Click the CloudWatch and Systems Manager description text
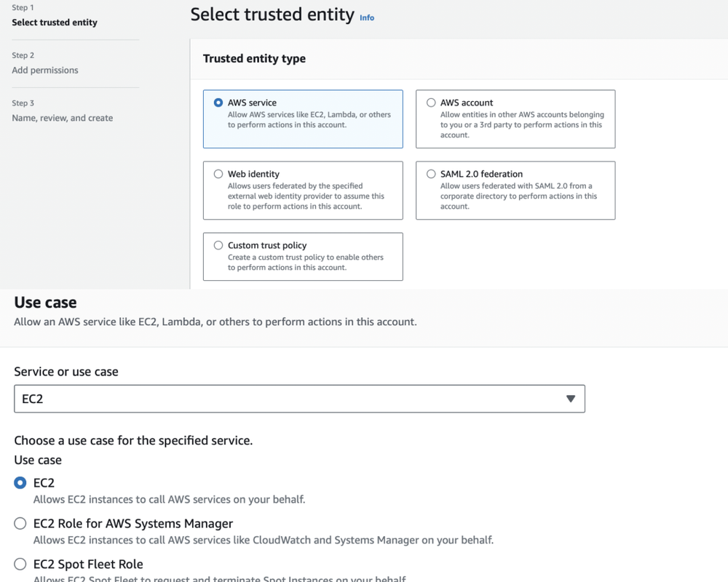The height and width of the screenshot is (582, 728). (264, 541)
